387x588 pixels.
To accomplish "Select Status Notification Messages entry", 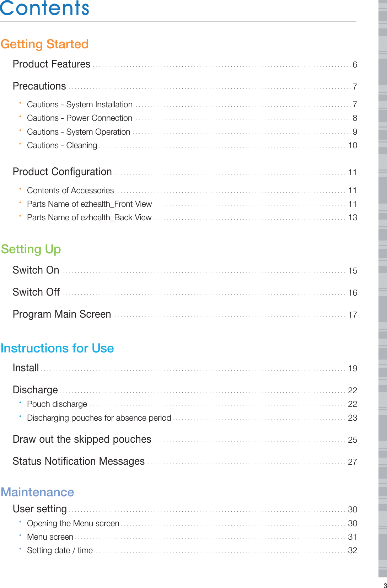I will point(79,462).
